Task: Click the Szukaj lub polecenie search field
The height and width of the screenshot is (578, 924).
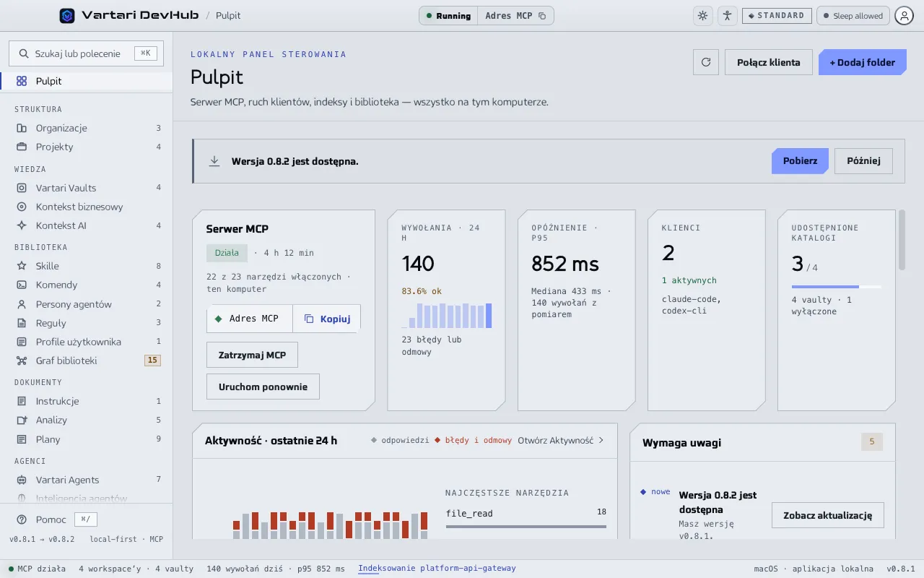Action: click(x=87, y=53)
